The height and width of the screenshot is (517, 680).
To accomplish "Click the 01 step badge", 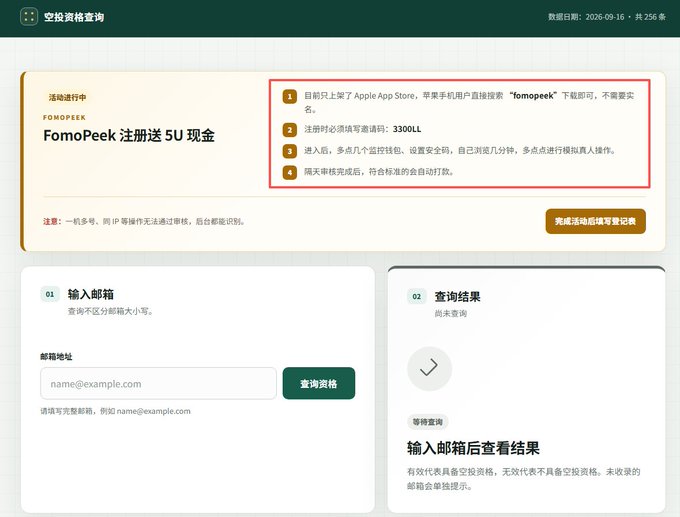I will tap(50, 294).
